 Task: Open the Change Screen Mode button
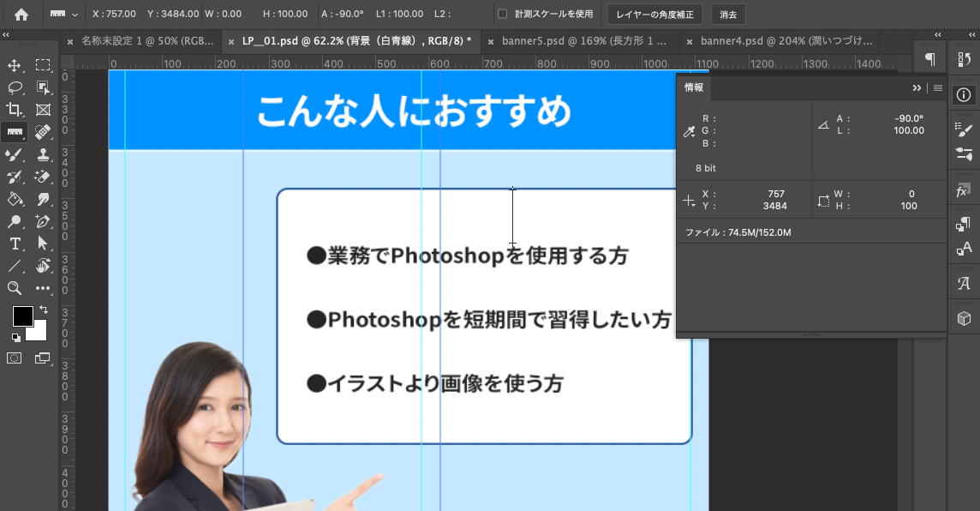[43, 358]
